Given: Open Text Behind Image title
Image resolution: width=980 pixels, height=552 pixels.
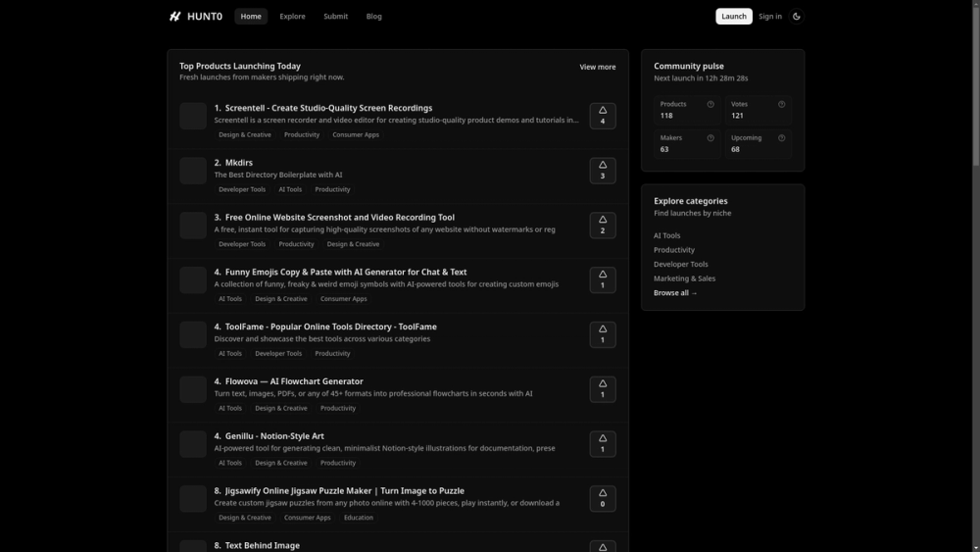Looking at the screenshot, I should [262, 546].
